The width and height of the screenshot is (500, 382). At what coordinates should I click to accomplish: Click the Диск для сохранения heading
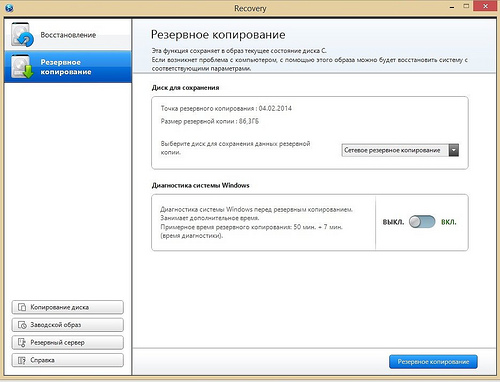(x=185, y=88)
